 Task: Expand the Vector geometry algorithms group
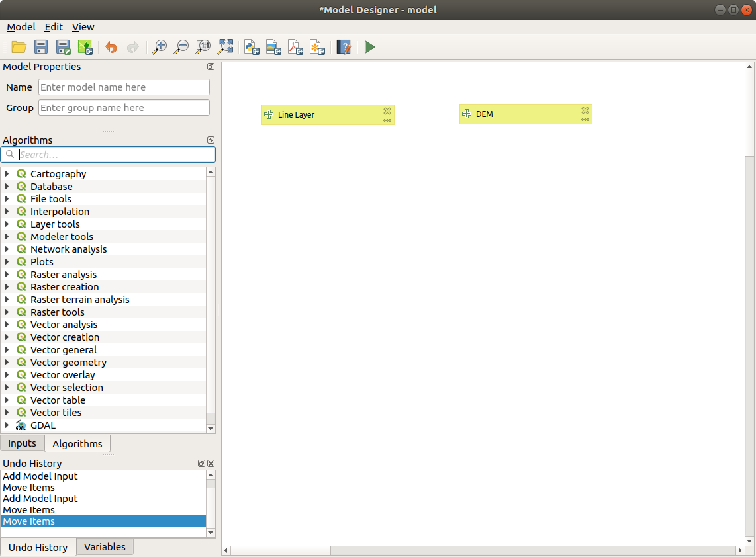(7, 363)
